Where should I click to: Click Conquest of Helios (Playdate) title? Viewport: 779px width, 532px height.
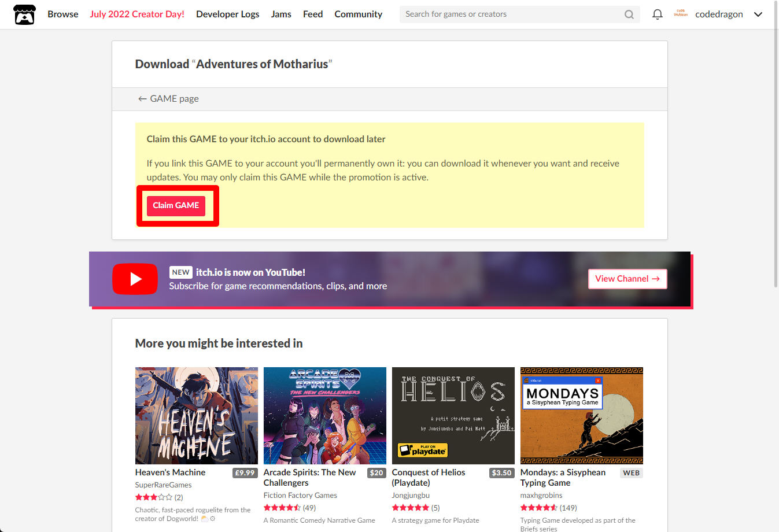pyautogui.click(x=429, y=478)
